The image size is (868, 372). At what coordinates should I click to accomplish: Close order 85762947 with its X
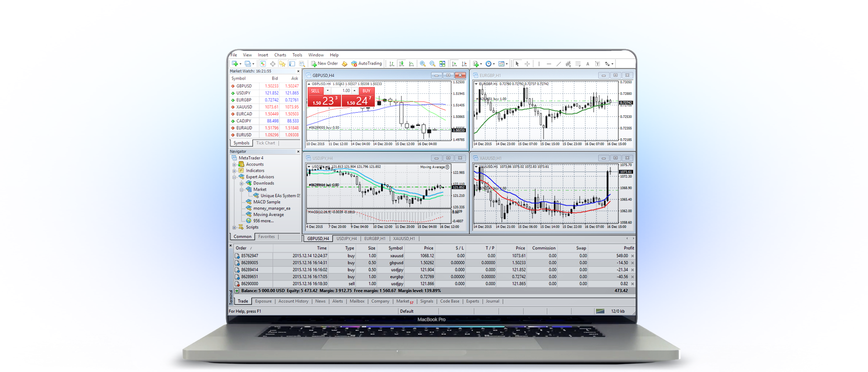coord(632,256)
